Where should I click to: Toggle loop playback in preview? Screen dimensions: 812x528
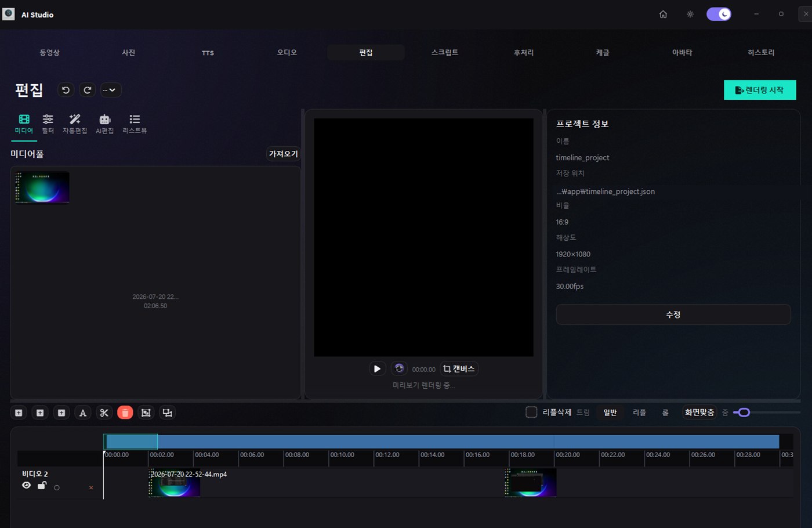(399, 369)
